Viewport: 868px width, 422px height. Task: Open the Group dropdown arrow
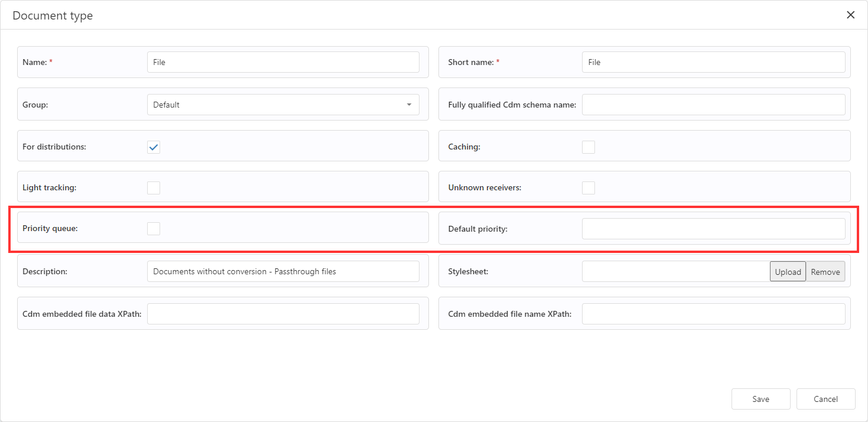pos(409,105)
